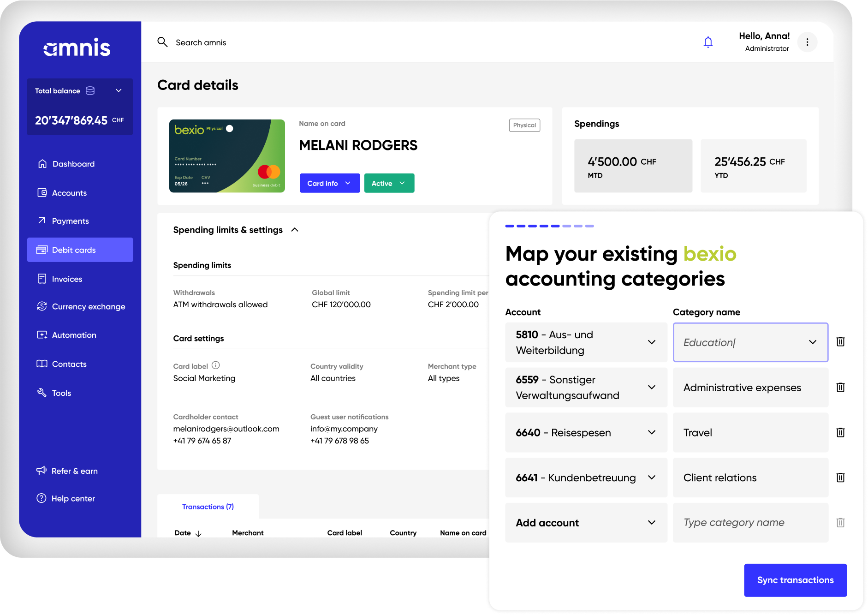Delete the Education category mapping
The image size is (868, 615).
840,342
